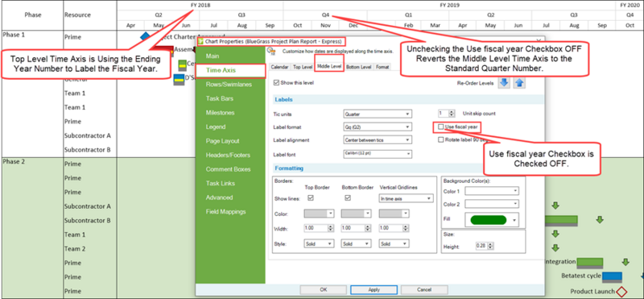Click the OK button

pos(324,289)
